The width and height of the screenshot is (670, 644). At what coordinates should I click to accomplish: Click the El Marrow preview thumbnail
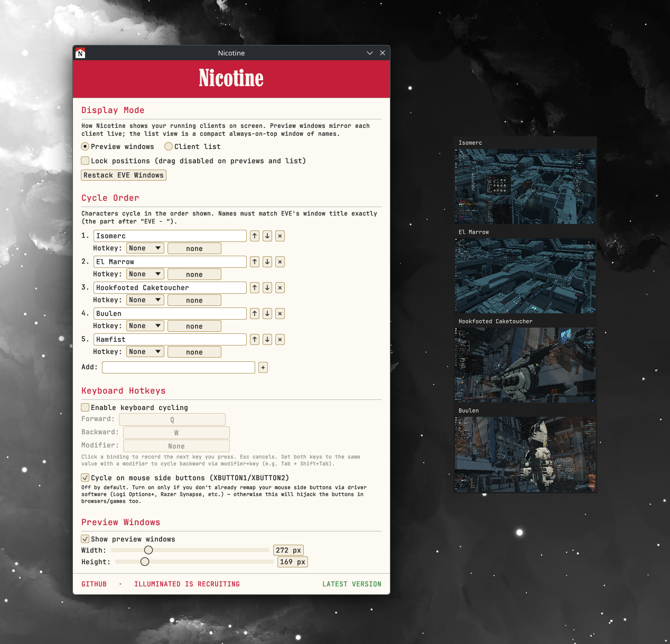(x=525, y=276)
